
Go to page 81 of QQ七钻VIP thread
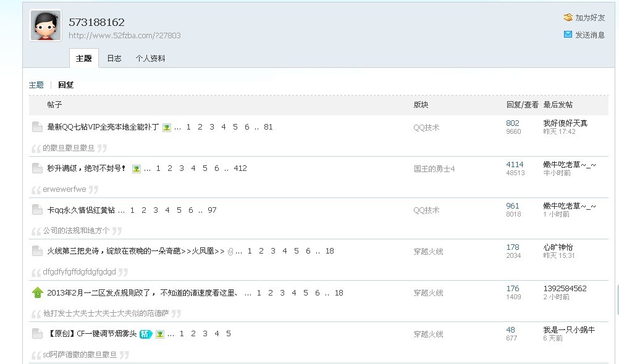(x=268, y=127)
